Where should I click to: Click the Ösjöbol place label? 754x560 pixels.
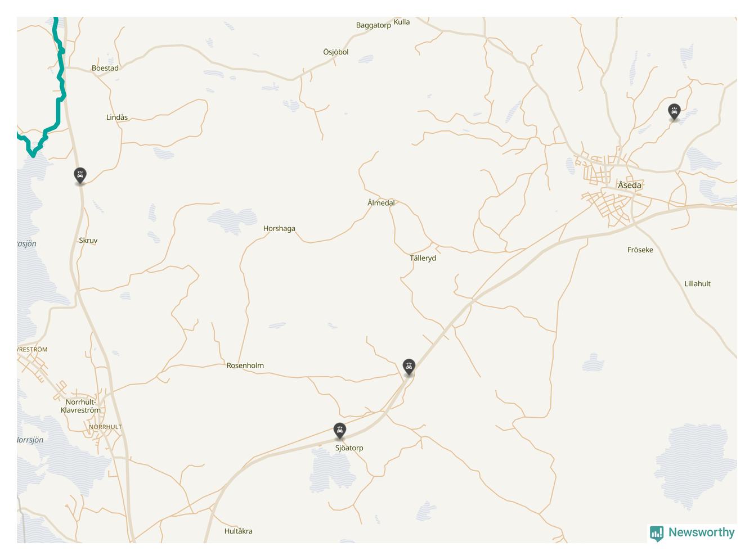(x=336, y=52)
